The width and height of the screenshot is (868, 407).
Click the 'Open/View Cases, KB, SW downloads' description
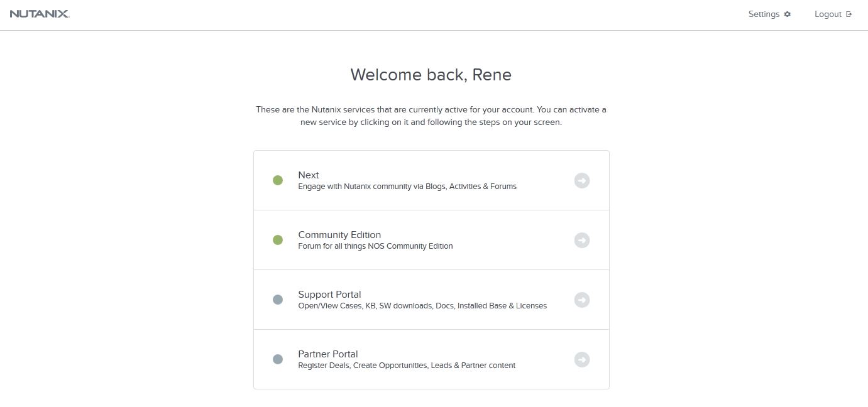click(x=422, y=306)
